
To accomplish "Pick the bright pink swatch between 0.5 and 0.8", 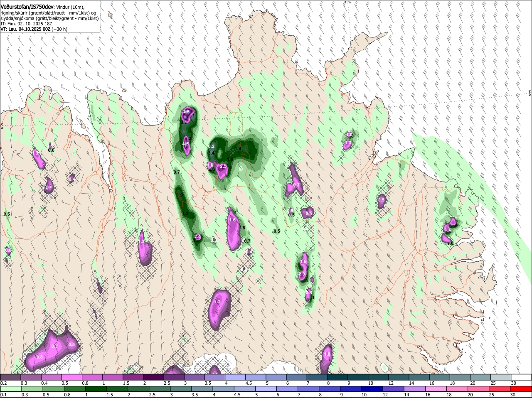I will (72, 377).
